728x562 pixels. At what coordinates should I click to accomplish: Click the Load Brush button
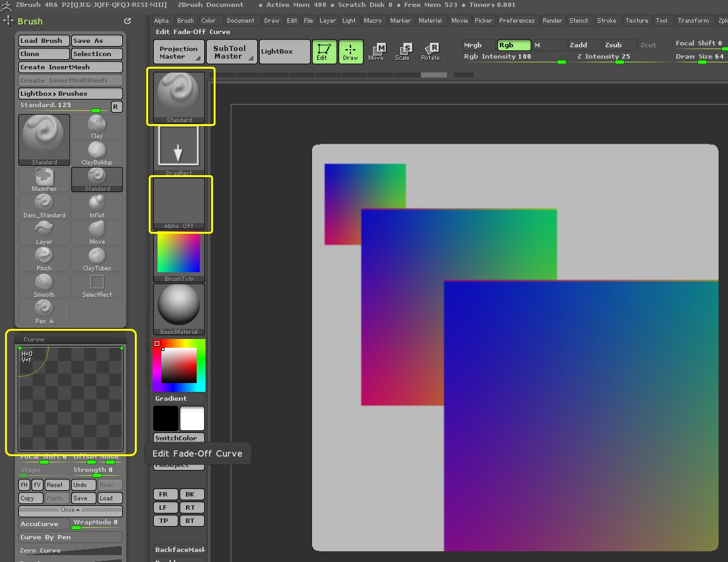pos(43,41)
